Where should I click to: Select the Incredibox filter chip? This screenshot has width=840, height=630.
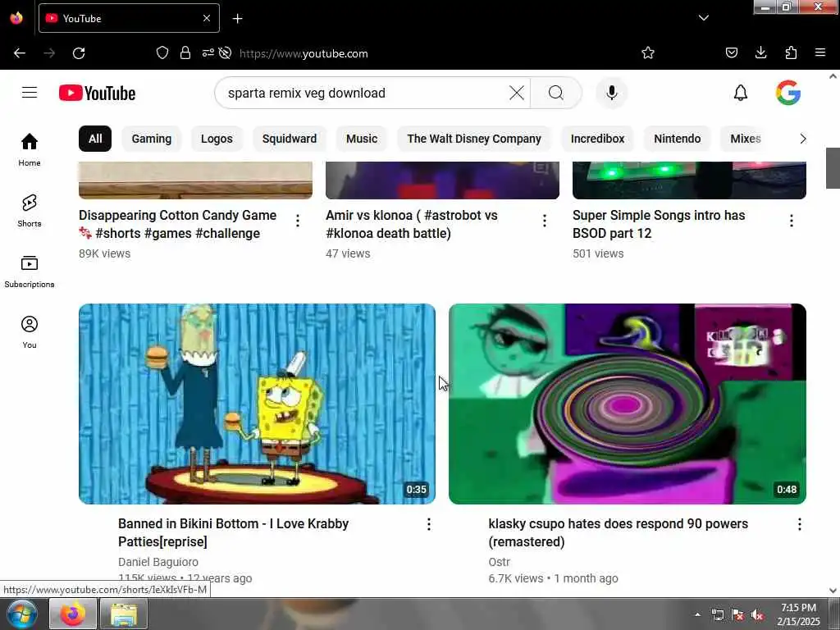tap(597, 139)
